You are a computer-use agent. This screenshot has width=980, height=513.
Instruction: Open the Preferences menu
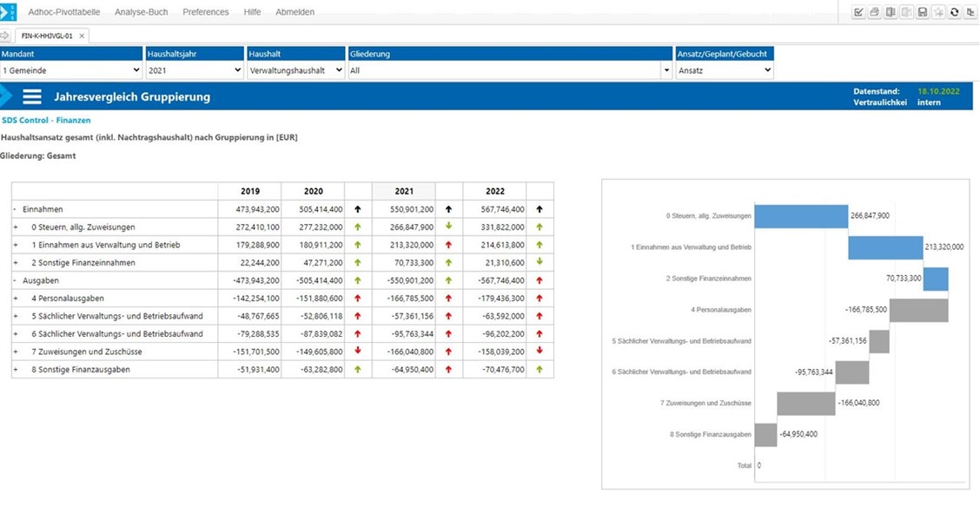click(x=206, y=12)
